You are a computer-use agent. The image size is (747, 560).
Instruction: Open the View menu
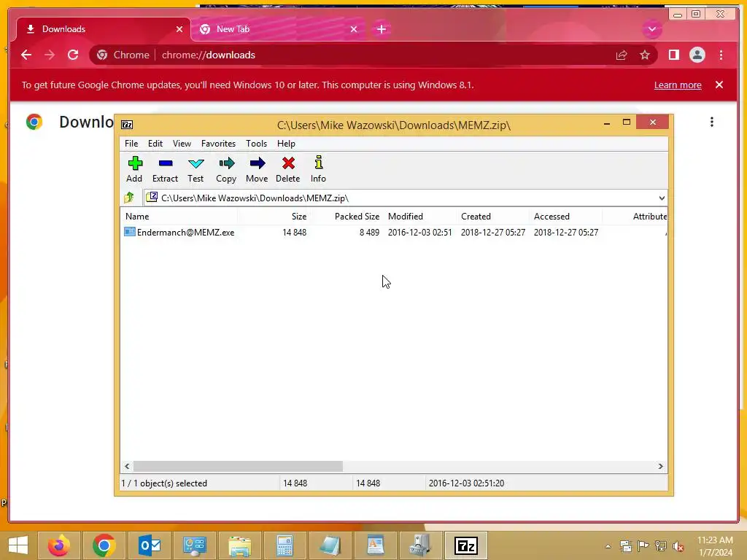[x=182, y=144]
